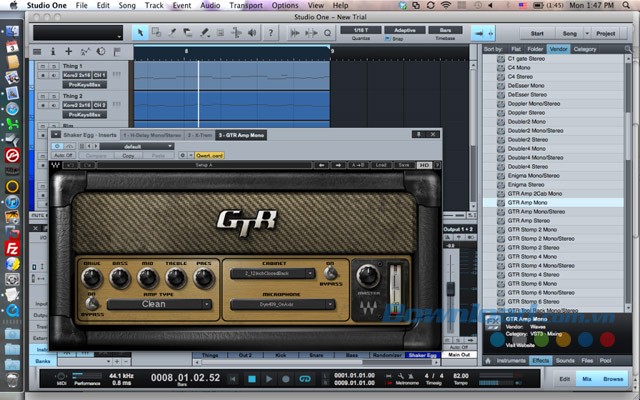The height and width of the screenshot is (400, 640).
Task: Activate the Listen speaker tool
Action: pos(252,33)
